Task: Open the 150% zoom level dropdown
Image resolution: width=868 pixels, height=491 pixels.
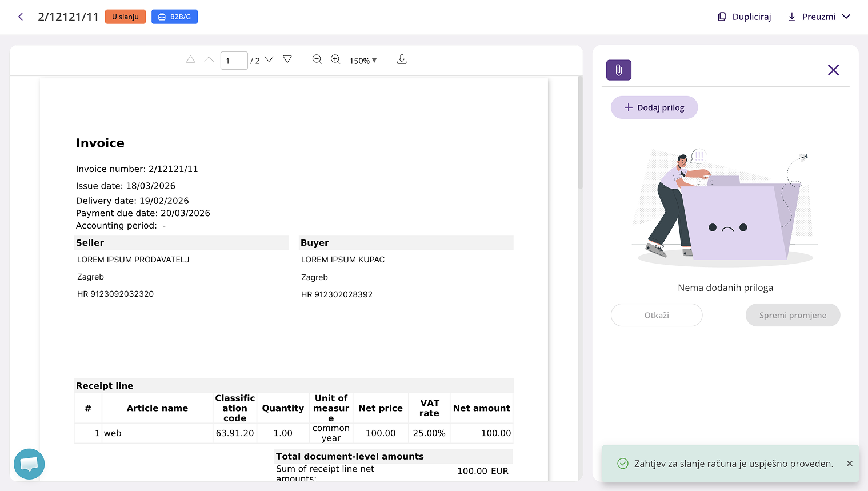Action: click(x=363, y=61)
